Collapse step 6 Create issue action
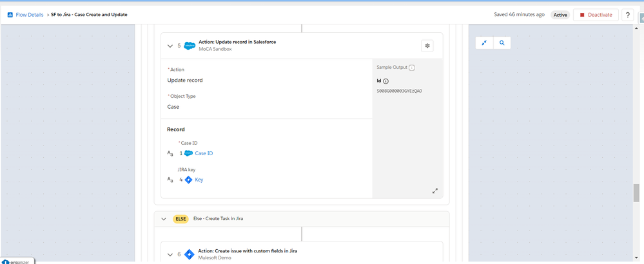644x264 pixels. pos(170,254)
